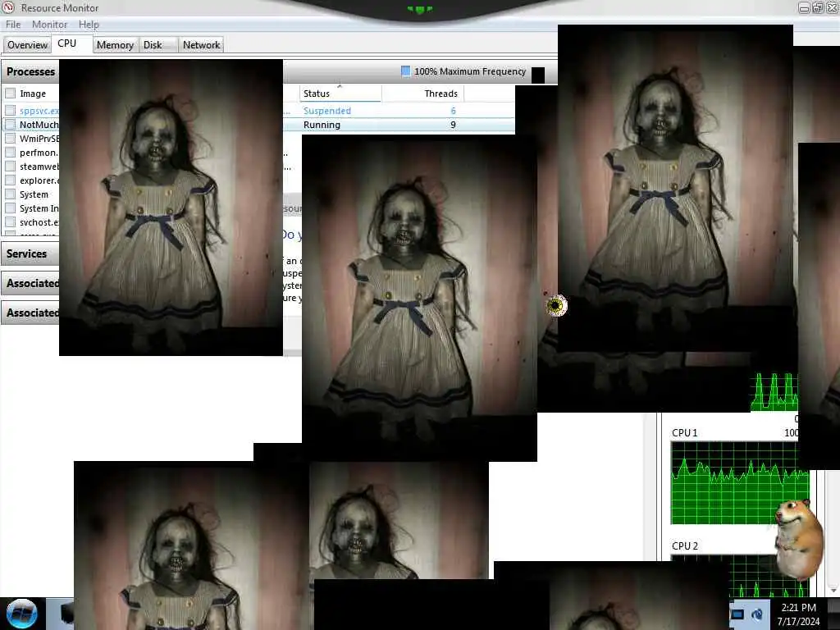Open the File menu
Image resolution: width=840 pixels, height=630 pixels.
coord(13,25)
